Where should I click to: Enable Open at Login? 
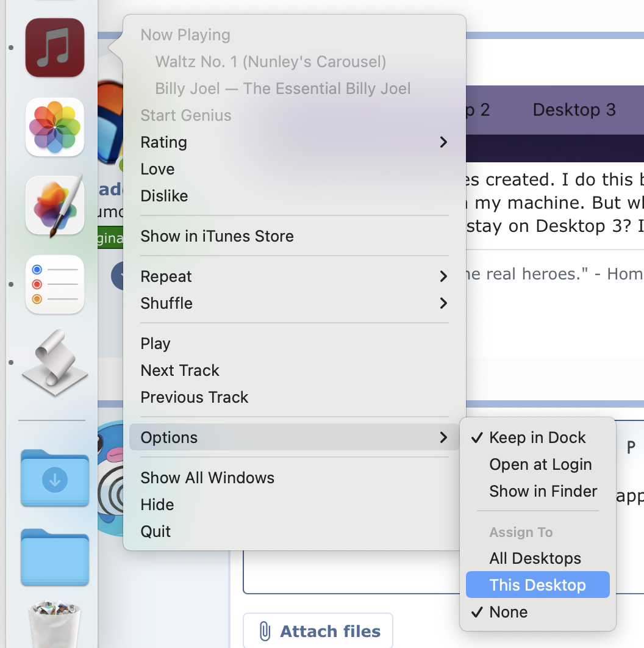click(537, 464)
